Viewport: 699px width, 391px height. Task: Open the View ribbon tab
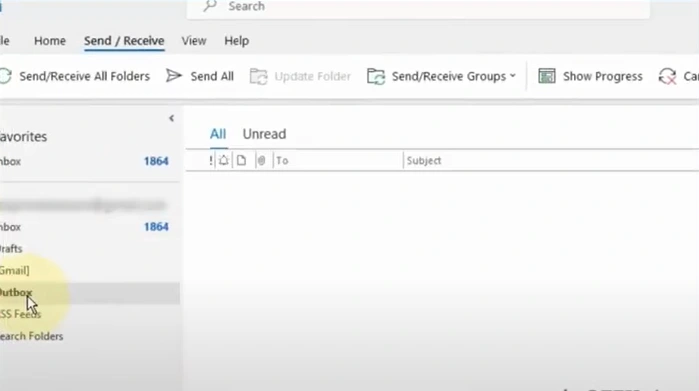pos(194,41)
